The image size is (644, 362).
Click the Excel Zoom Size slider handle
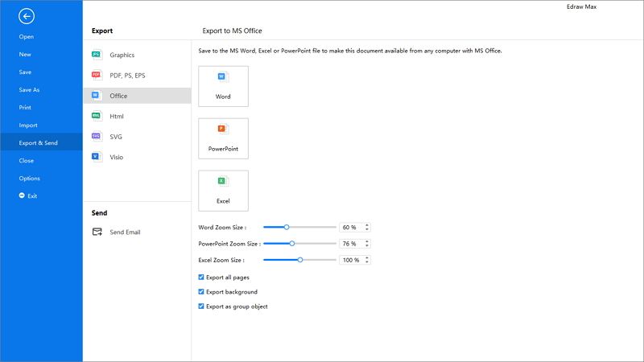[300, 260]
